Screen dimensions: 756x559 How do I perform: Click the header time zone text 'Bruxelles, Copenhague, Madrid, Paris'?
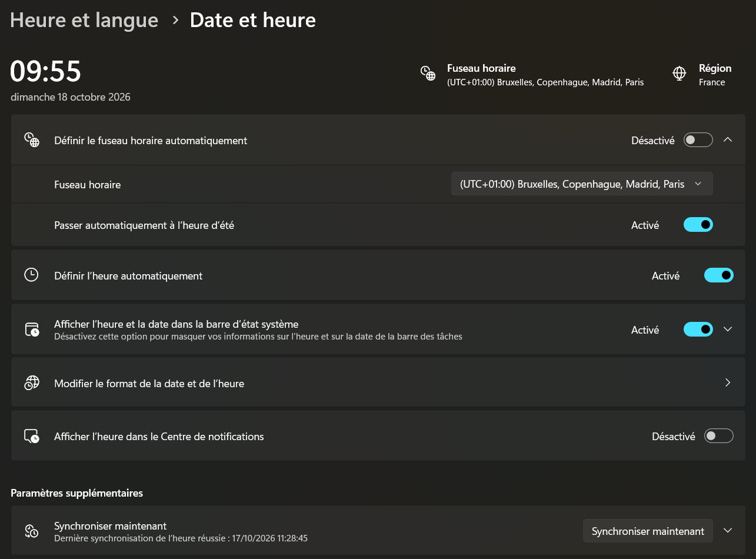570,82
